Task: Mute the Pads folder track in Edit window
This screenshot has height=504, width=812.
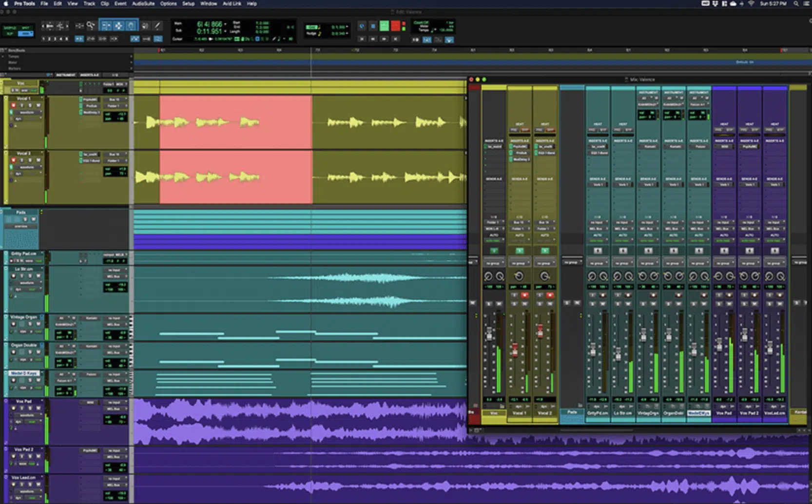Action: point(34,219)
